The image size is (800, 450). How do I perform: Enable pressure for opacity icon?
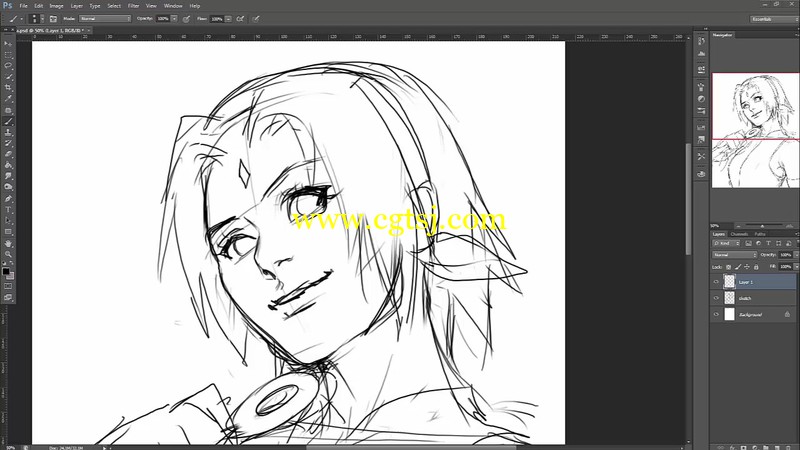click(186, 19)
